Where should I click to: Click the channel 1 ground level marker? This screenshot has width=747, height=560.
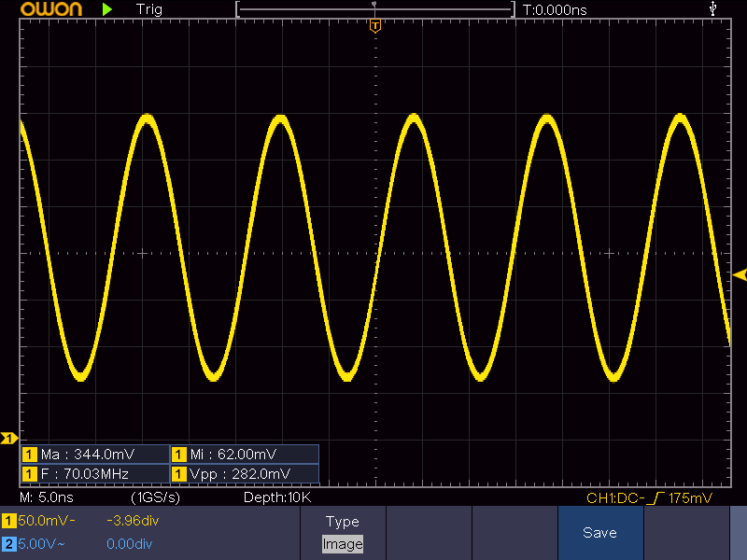8,438
